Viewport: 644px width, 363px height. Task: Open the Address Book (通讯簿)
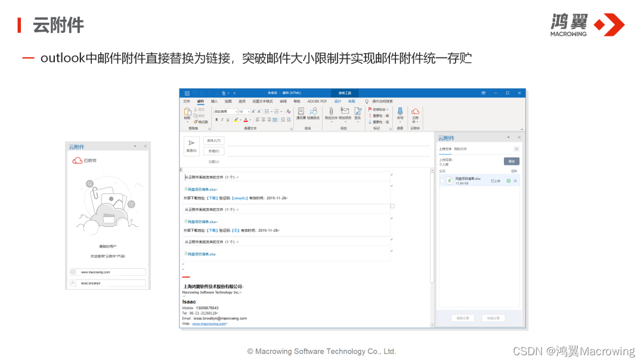tap(301, 113)
